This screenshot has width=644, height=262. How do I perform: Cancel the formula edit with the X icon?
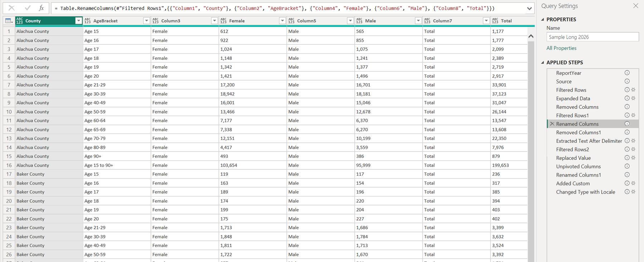[11, 8]
